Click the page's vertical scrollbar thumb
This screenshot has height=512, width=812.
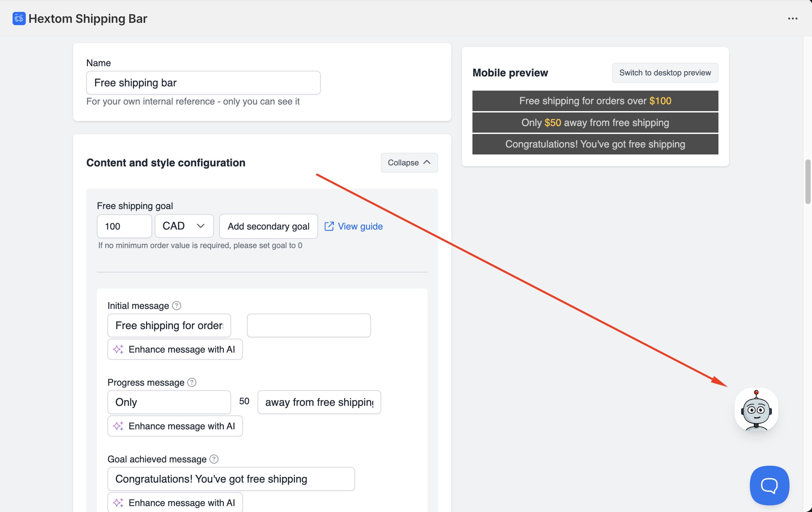808,182
